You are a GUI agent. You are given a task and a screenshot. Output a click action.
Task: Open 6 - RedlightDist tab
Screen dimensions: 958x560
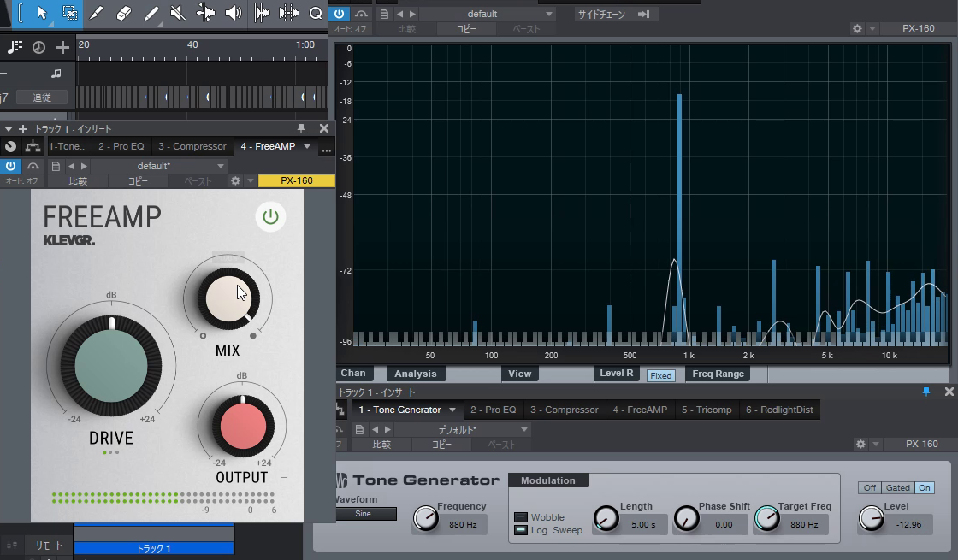click(779, 410)
